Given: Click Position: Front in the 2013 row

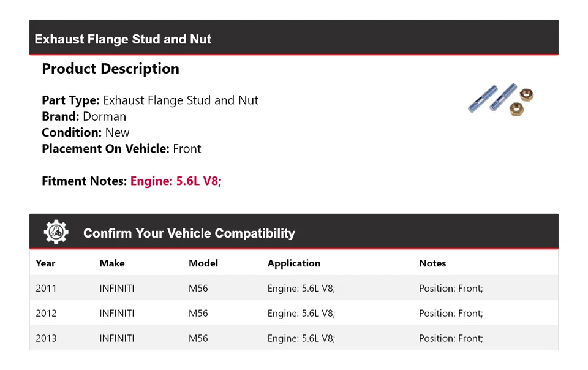Looking at the screenshot, I should [451, 338].
